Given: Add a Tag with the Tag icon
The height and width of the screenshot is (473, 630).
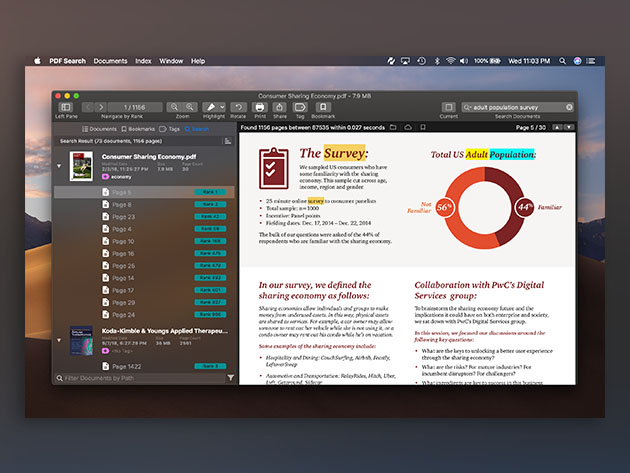Looking at the screenshot, I should pos(300,107).
